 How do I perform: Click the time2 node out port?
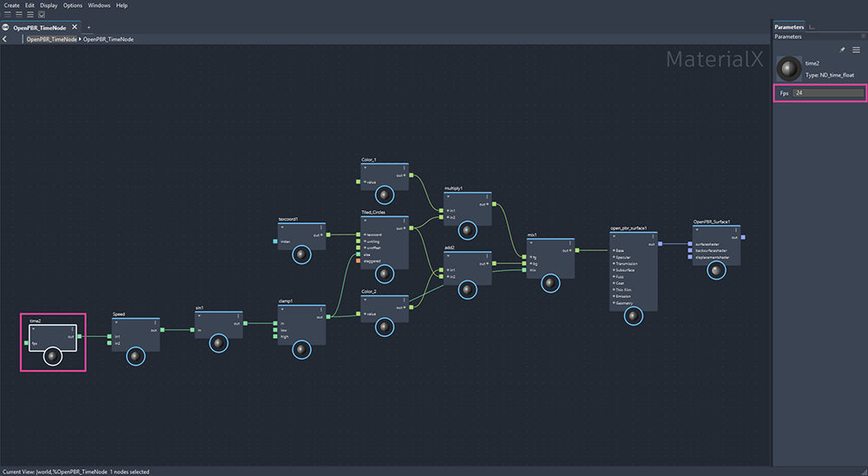pyautogui.click(x=80, y=336)
